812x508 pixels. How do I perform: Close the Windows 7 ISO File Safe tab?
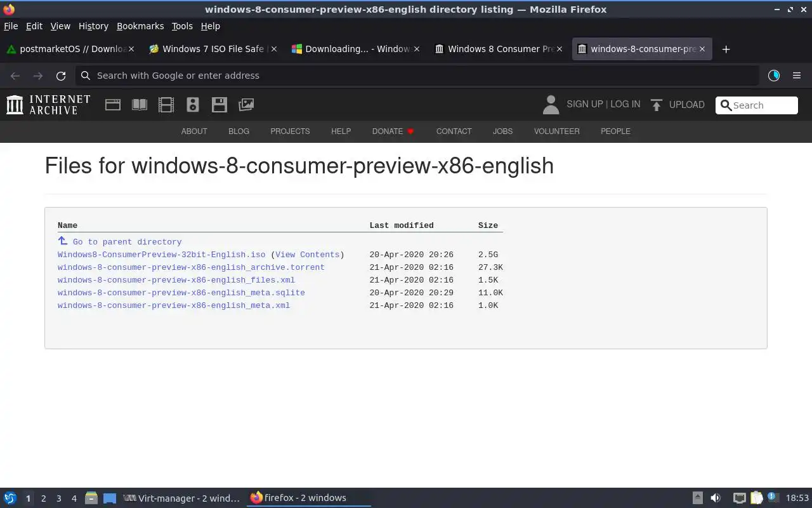274,49
